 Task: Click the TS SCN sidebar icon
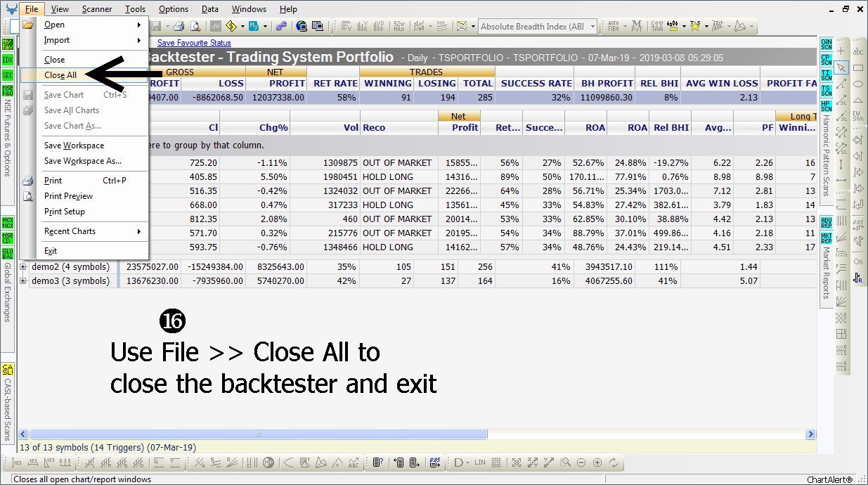826,90
